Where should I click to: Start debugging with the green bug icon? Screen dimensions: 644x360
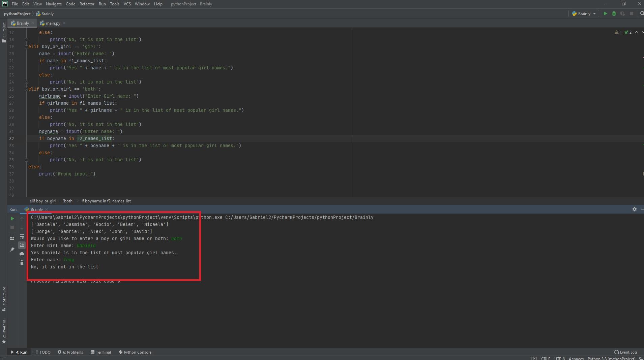point(614,14)
